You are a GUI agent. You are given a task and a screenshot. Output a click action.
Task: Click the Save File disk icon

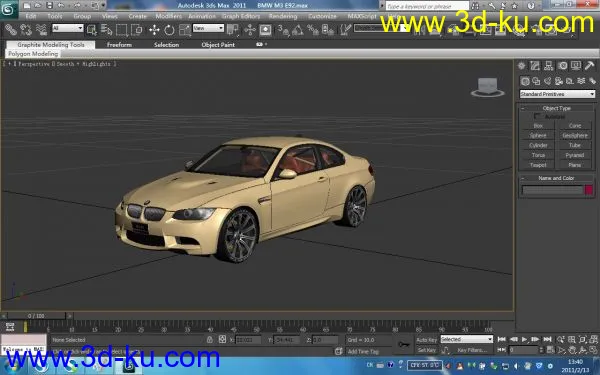tap(49, 5)
